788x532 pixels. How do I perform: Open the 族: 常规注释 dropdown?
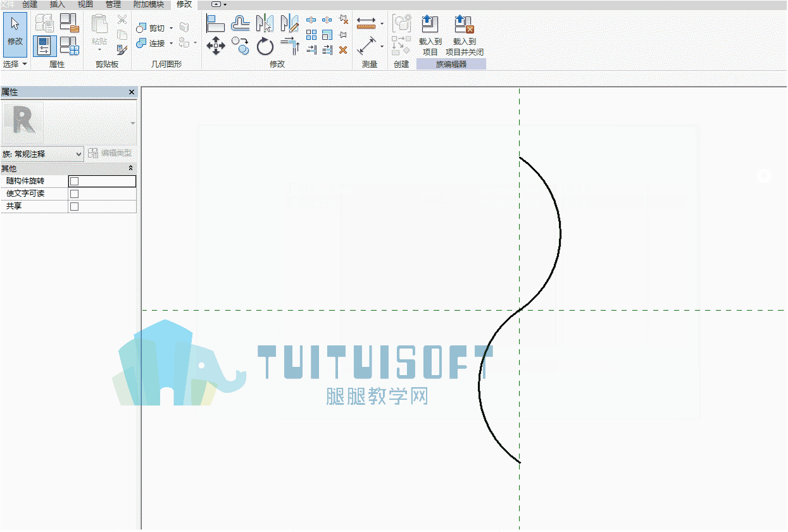[42, 154]
